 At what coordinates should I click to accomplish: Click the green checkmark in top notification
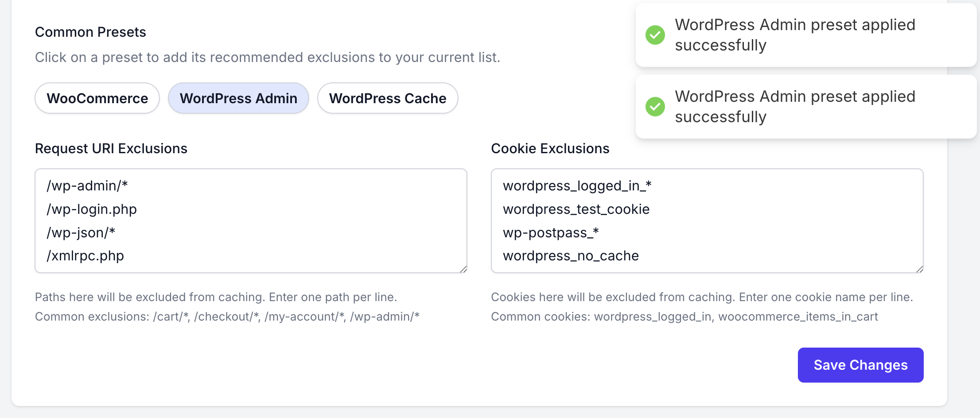coord(655,35)
